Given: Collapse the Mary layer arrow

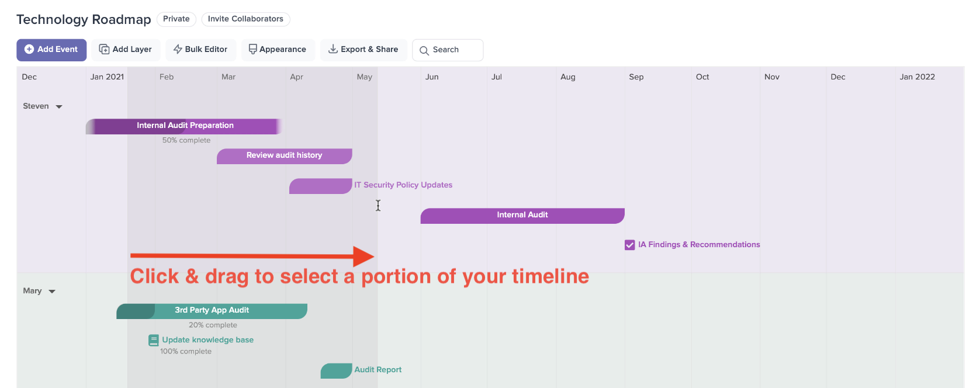Looking at the screenshot, I should coord(52,291).
